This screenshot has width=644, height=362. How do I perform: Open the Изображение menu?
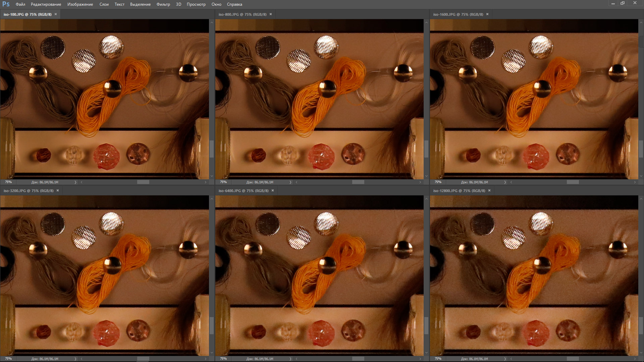coord(80,4)
